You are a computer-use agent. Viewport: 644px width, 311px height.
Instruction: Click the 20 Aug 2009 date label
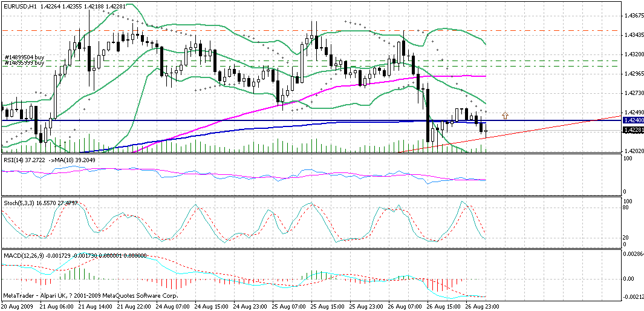pyautogui.click(x=16, y=307)
